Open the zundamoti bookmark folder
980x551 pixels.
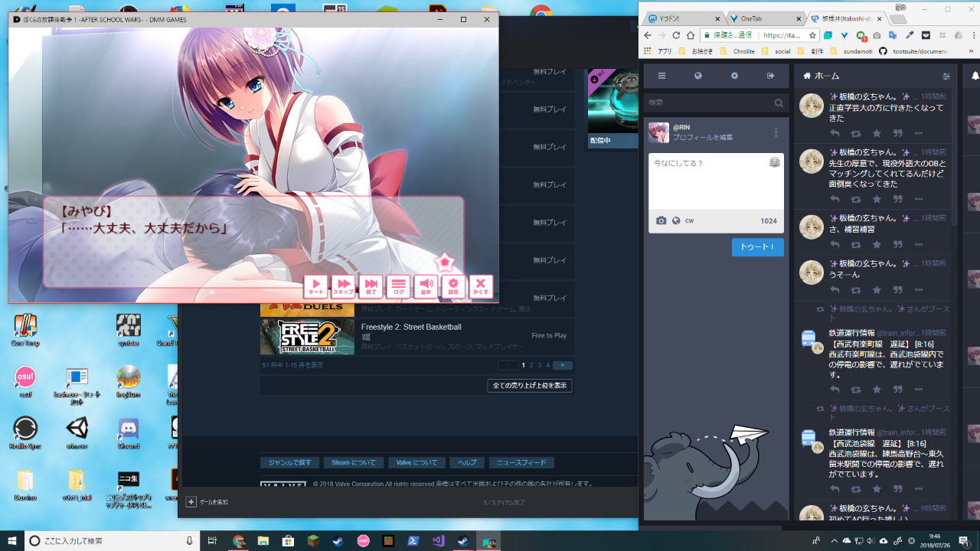click(x=847, y=51)
